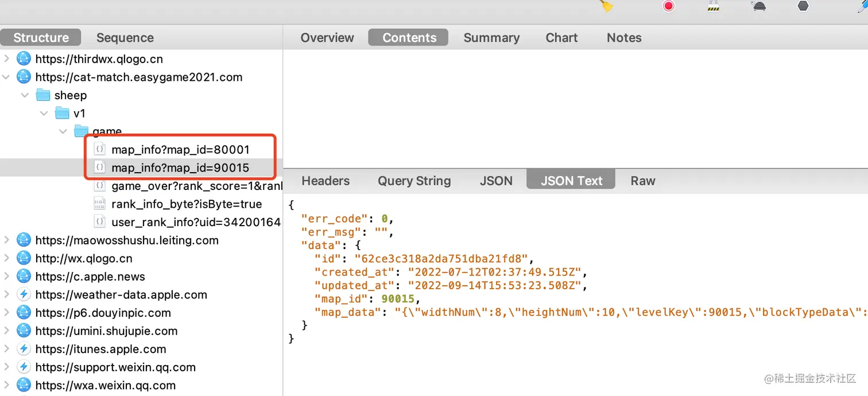The height and width of the screenshot is (396, 868).
Task: Expand the support.weixin.qq.com host node
Action: (6, 367)
